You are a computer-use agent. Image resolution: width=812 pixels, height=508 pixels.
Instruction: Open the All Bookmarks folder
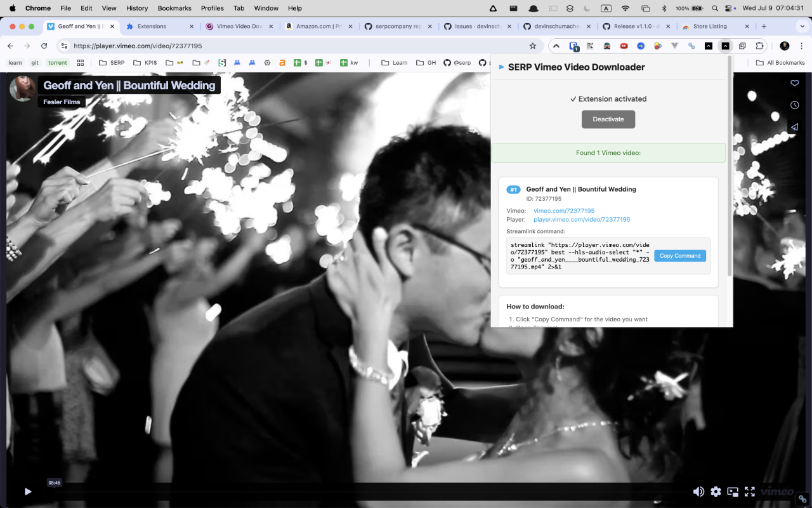780,63
